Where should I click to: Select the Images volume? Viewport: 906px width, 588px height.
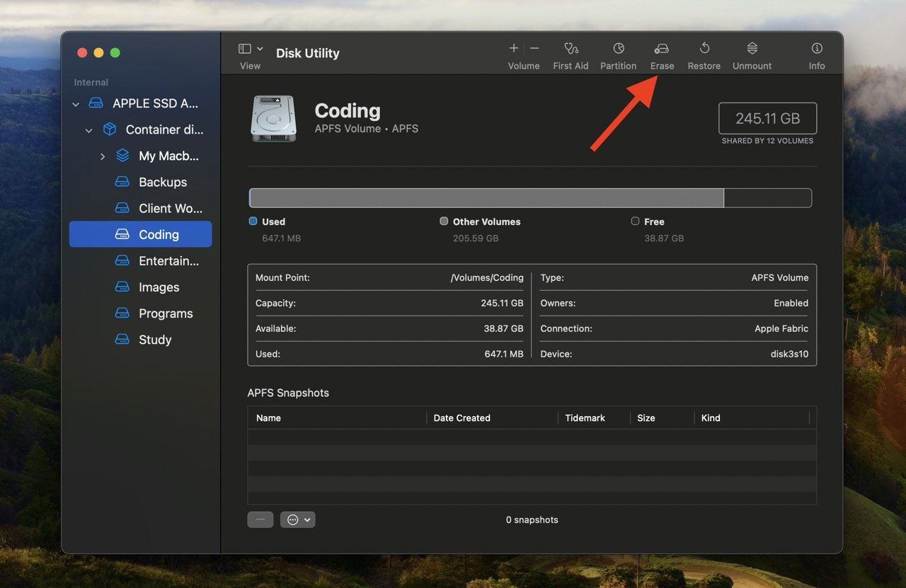coord(159,287)
